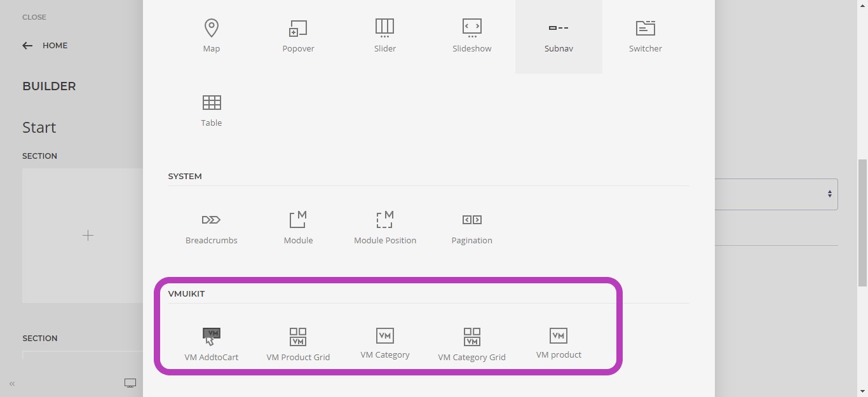Switch to desktop preview icon
This screenshot has width=868, height=397.
click(x=130, y=383)
